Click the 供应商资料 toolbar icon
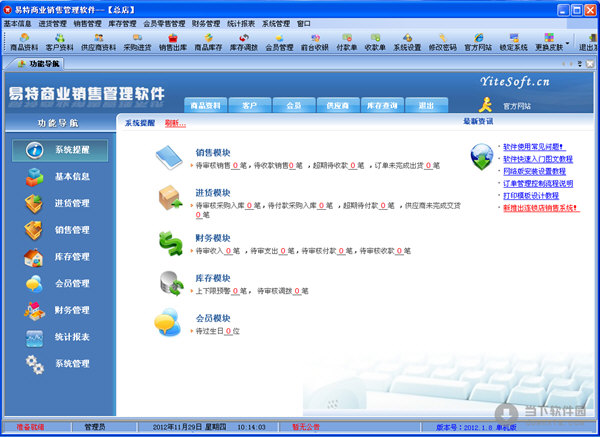The height and width of the screenshot is (437, 600). (99, 42)
